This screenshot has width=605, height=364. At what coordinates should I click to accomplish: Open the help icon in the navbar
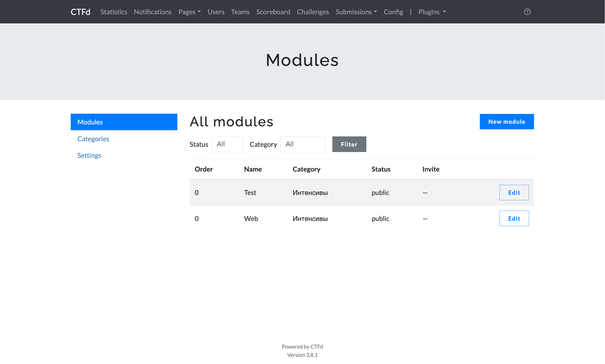527,12
